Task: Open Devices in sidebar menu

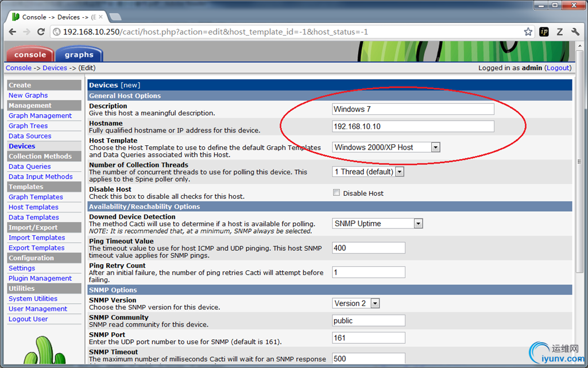Action: click(22, 146)
